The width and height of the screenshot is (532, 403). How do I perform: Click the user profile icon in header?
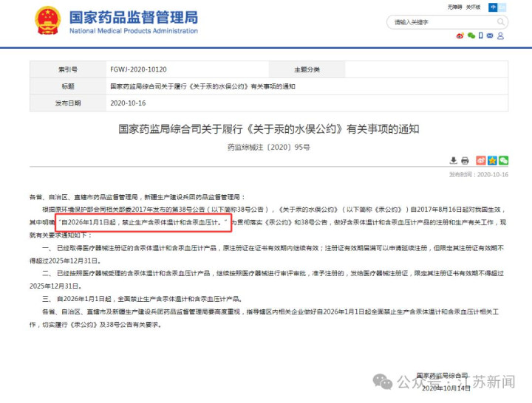500,35
